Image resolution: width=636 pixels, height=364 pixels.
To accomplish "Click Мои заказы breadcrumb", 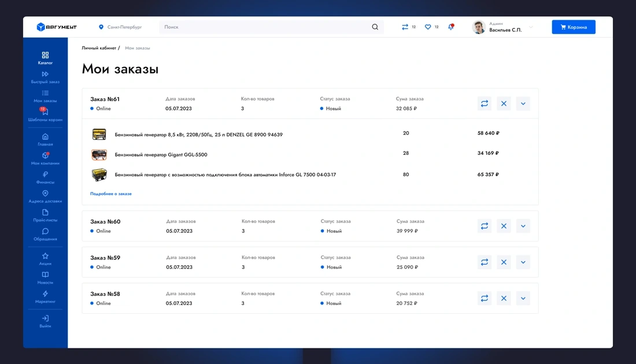I will pos(138,48).
